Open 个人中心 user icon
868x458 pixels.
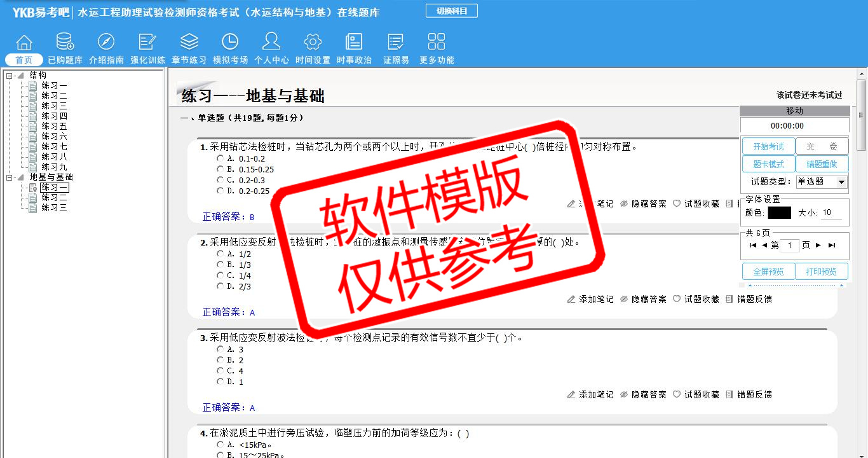271,43
